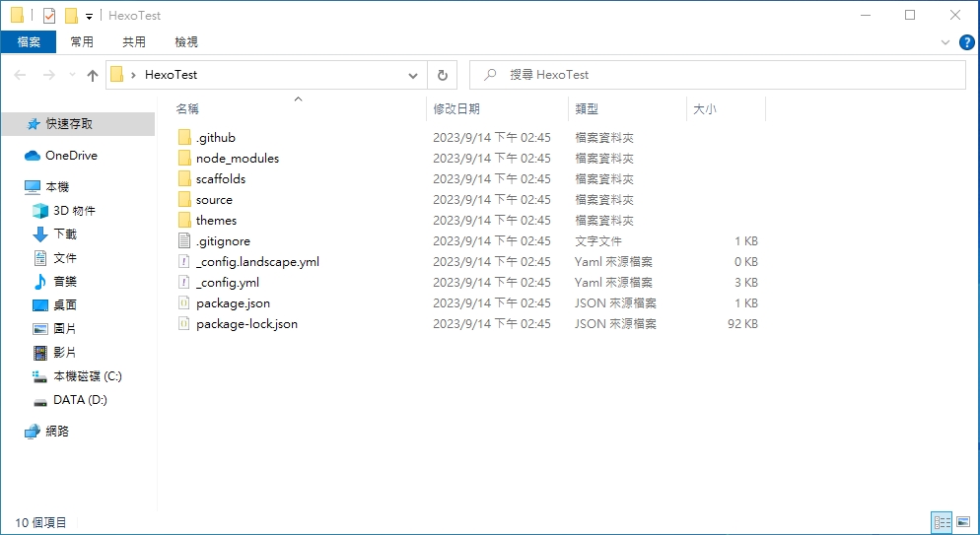The width and height of the screenshot is (980, 535).
Task: Select the _config.yml file name
Action: tap(228, 282)
